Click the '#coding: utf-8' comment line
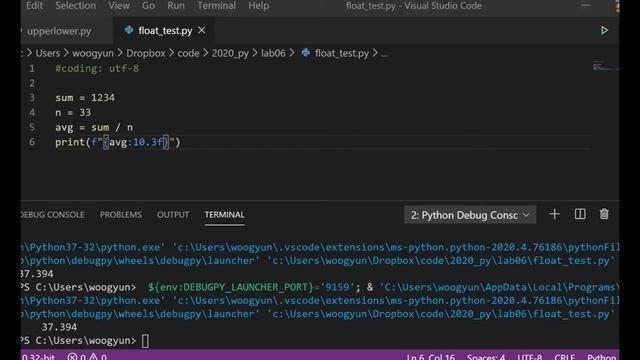 click(x=97, y=69)
